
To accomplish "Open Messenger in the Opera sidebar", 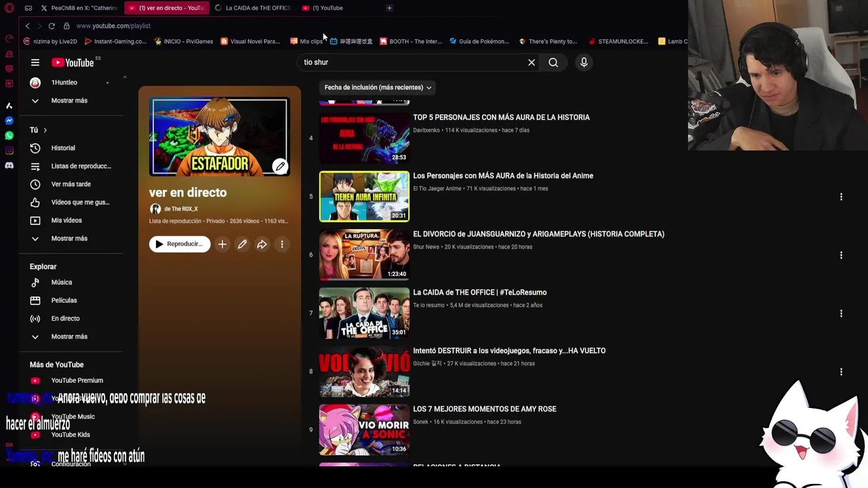I will tap(9, 121).
